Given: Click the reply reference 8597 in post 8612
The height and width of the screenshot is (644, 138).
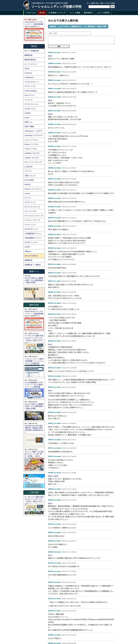Looking at the screenshot, I should pos(50,380).
